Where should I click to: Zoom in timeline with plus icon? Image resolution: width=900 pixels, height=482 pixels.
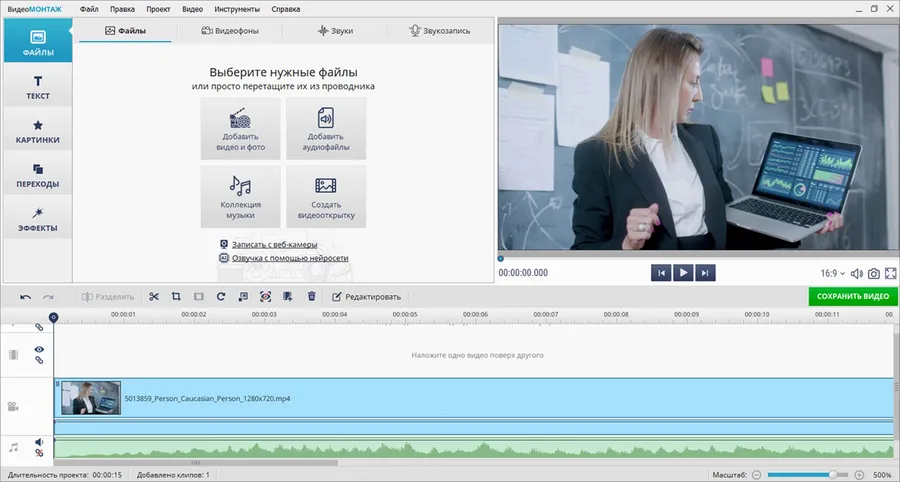(859, 475)
